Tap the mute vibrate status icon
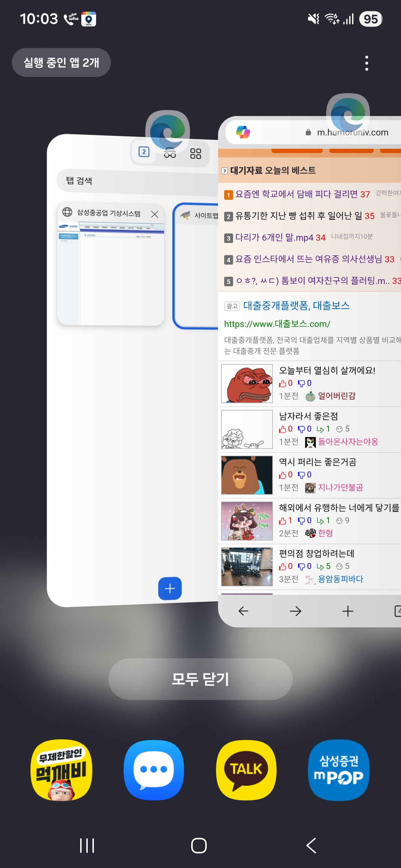 [314, 19]
